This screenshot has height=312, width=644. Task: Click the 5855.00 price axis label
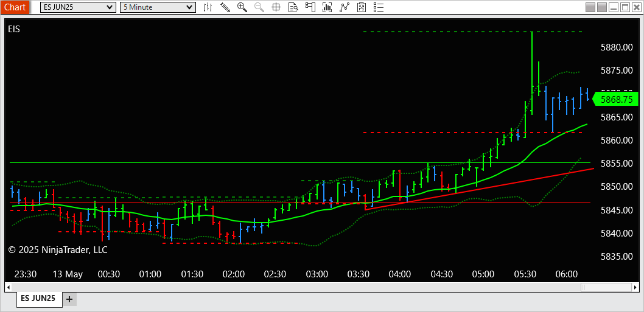tap(617, 164)
